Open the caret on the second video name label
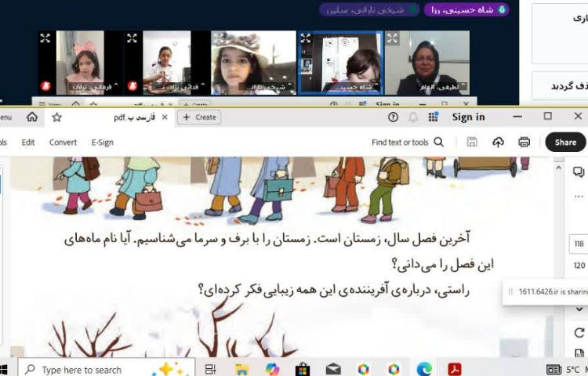This screenshot has width=588, height=376. pos(203,85)
